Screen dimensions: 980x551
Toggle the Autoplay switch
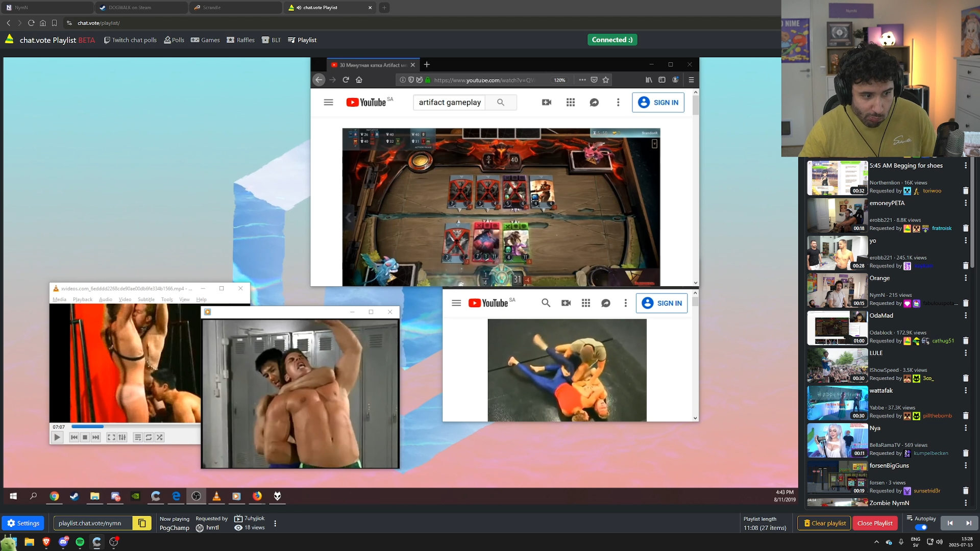coord(921,528)
